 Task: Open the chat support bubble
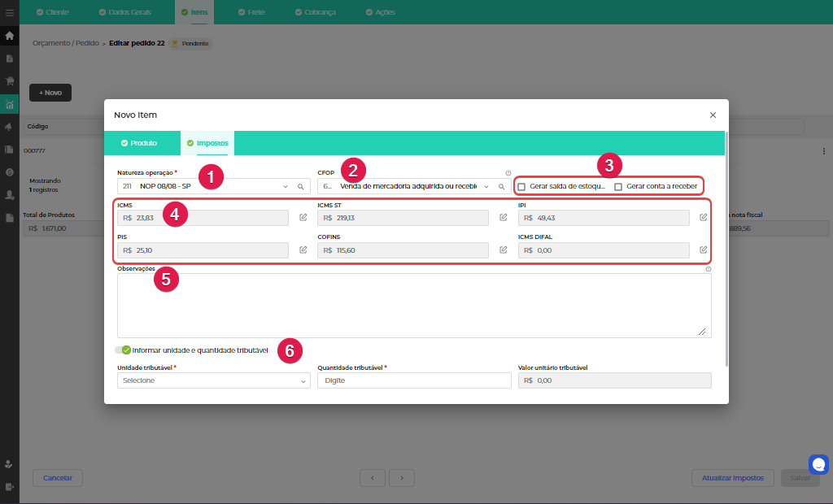pos(818,464)
